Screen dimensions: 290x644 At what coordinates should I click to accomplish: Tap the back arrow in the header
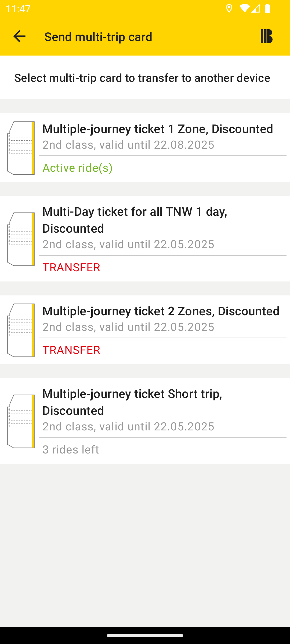(x=19, y=36)
